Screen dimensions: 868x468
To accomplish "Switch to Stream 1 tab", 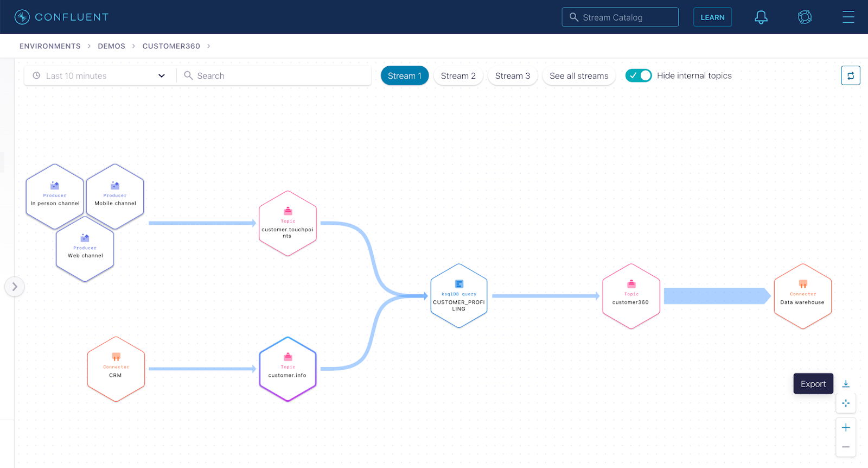I will point(405,75).
